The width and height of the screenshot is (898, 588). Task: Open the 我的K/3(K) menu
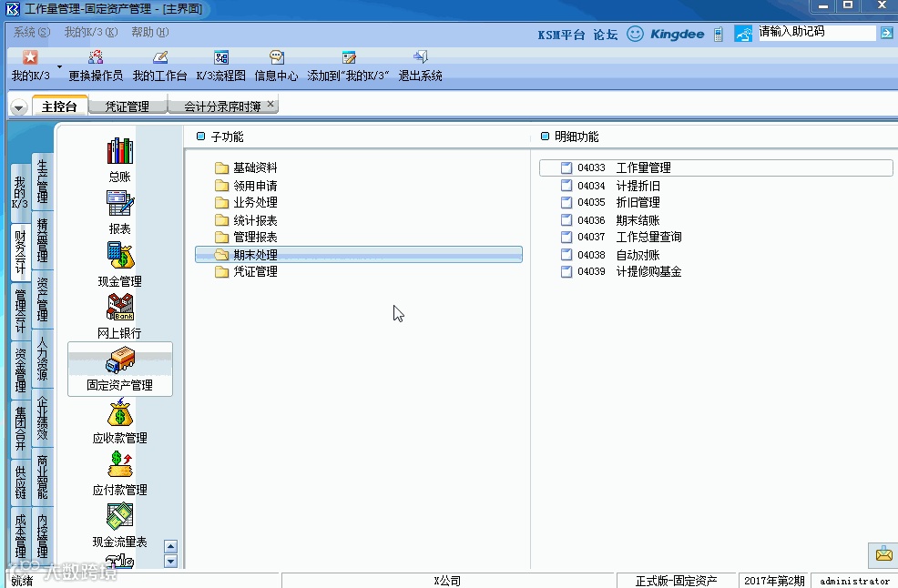tap(91, 32)
